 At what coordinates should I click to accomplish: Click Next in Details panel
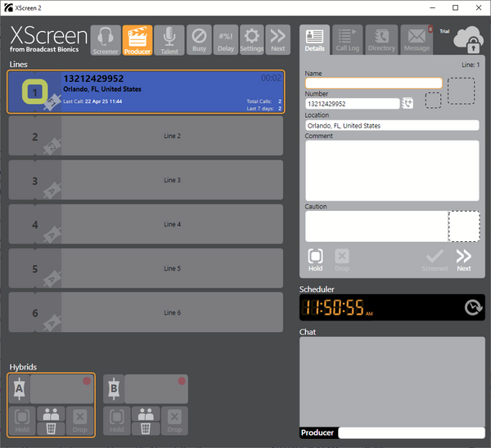464,260
